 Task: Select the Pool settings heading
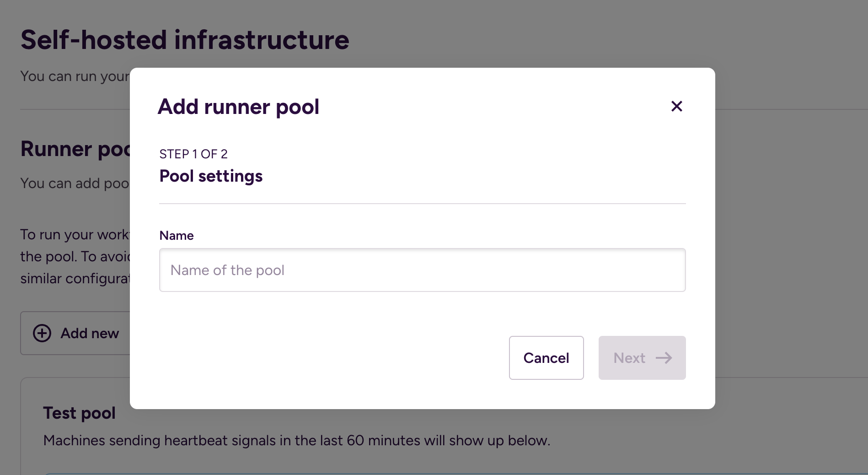(x=211, y=176)
